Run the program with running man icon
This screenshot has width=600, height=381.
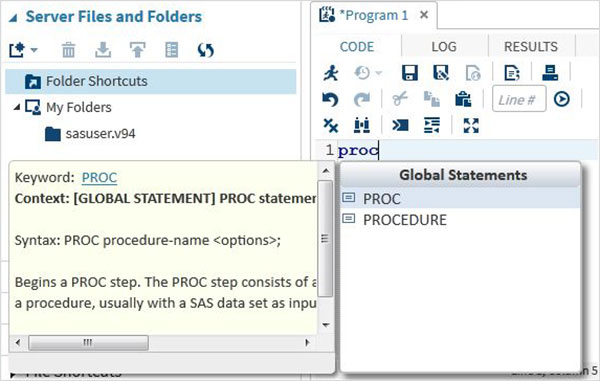tap(331, 73)
